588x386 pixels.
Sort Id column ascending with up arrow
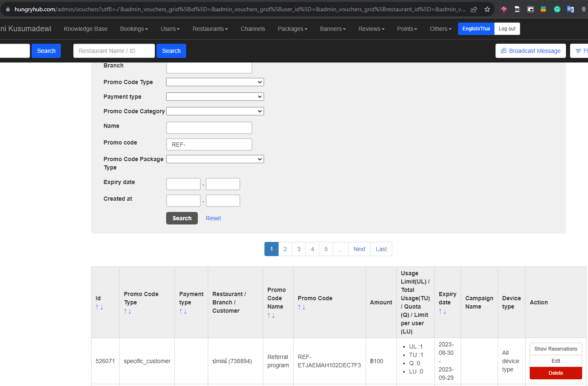coord(97,307)
